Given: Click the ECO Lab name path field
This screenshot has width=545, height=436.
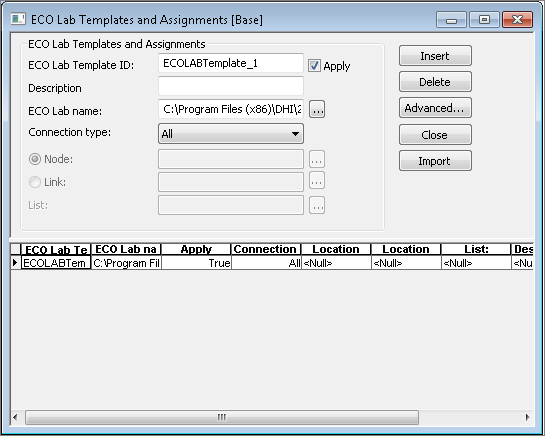Looking at the screenshot, I should pos(231,109).
